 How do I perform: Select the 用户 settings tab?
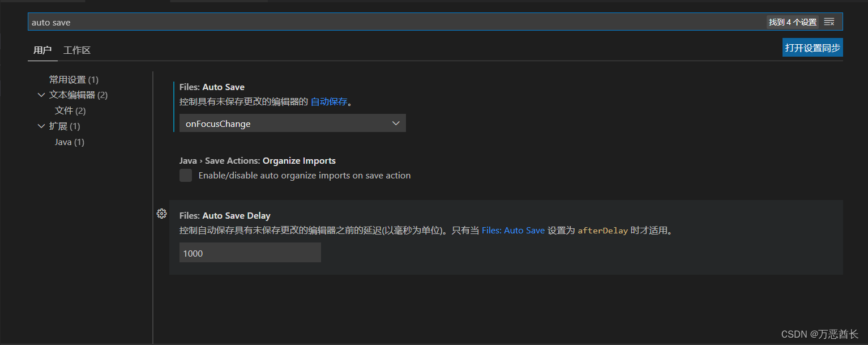[42, 50]
